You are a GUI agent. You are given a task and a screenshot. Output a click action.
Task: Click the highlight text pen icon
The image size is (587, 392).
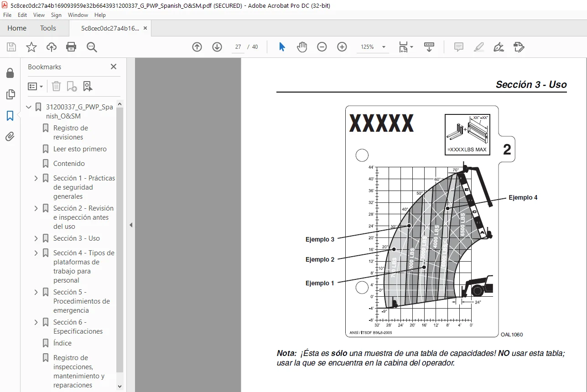coord(479,47)
